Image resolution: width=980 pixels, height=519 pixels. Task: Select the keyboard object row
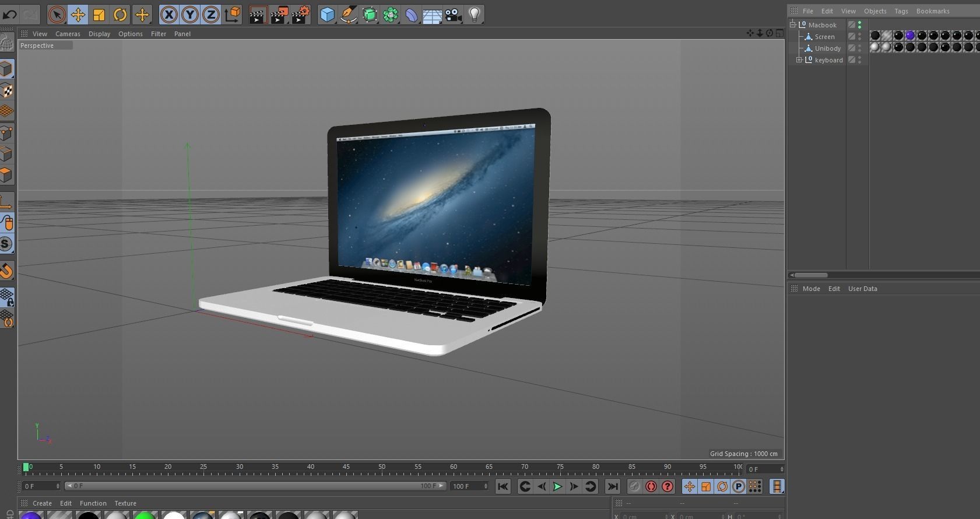tap(828, 60)
